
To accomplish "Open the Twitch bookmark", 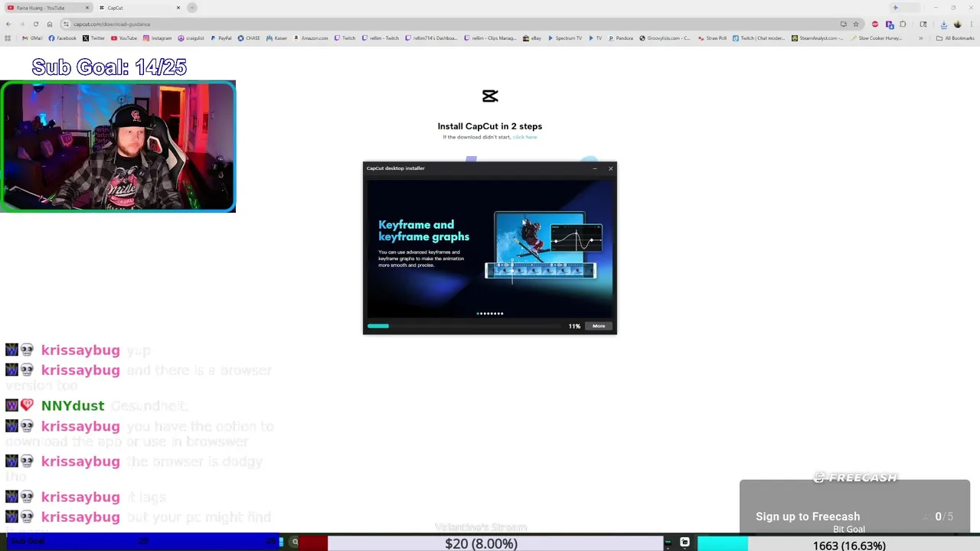I will click(x=345, y=37).
